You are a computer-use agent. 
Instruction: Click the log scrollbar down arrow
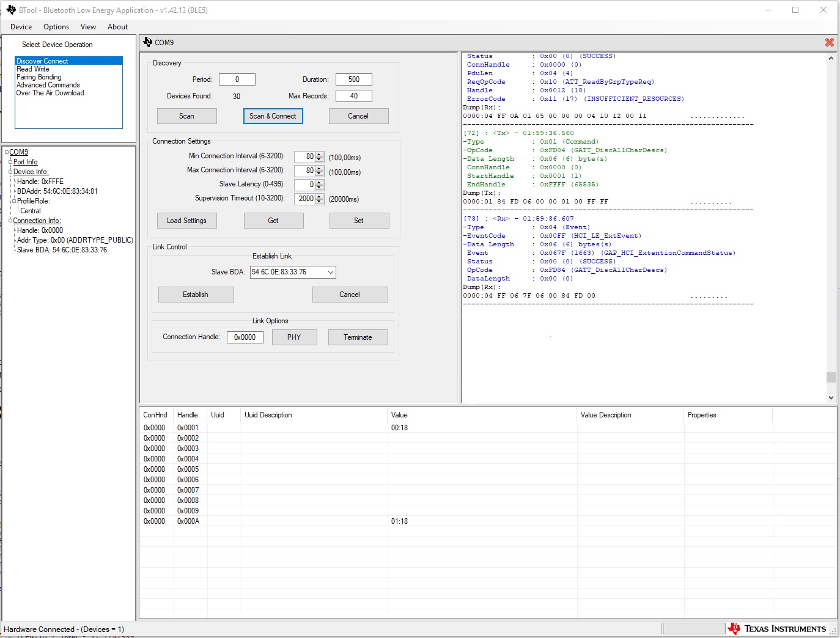(831, 398)
